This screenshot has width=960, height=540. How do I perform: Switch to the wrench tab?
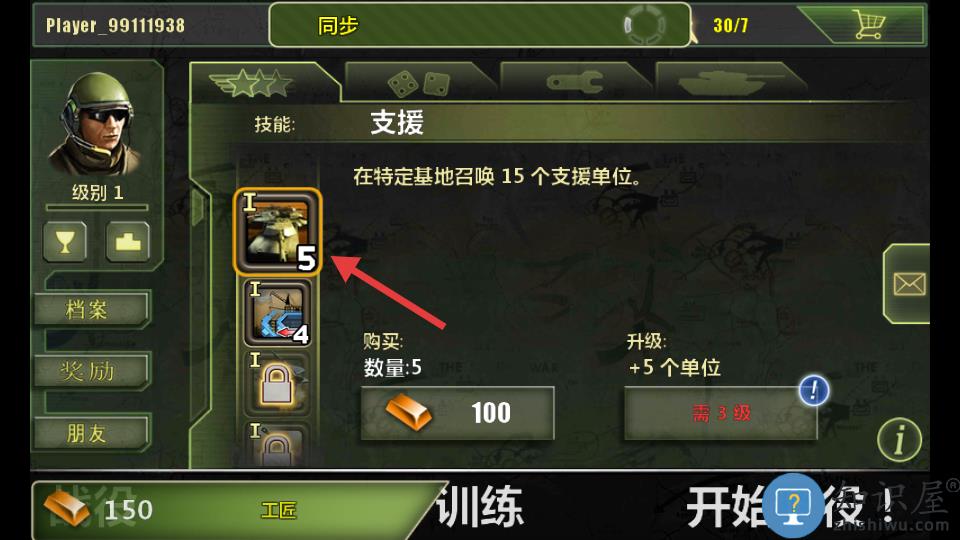pyautogui.click(x=574, y=83)
